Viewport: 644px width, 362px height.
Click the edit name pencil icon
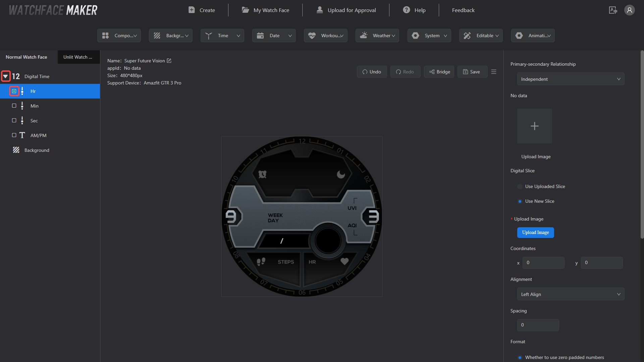click(169, 61)
